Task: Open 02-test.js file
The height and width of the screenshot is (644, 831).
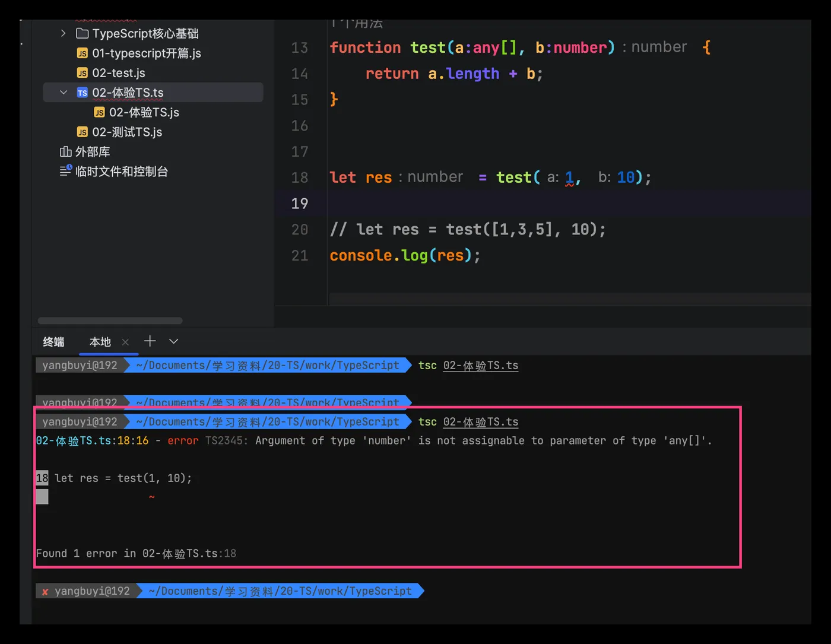Action: point(119,73)
